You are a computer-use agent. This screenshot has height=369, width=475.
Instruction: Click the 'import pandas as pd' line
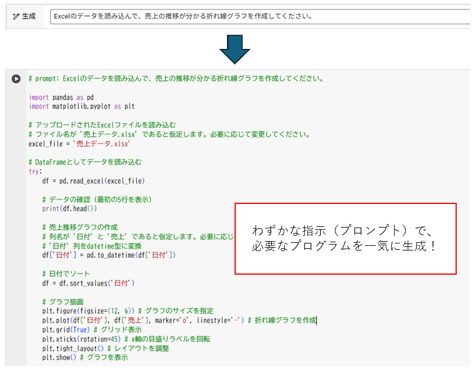pos(61,97)
